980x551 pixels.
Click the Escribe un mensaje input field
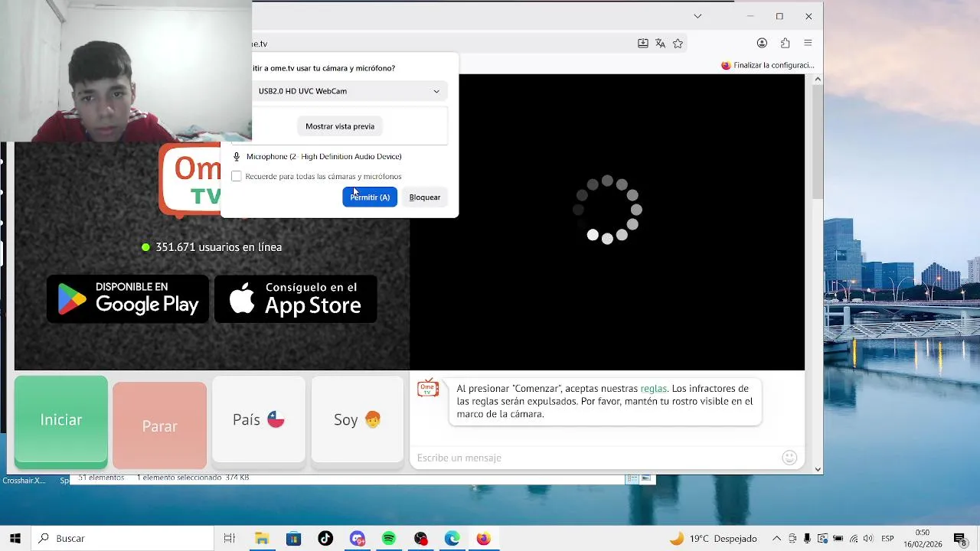[x=596, y=458]
